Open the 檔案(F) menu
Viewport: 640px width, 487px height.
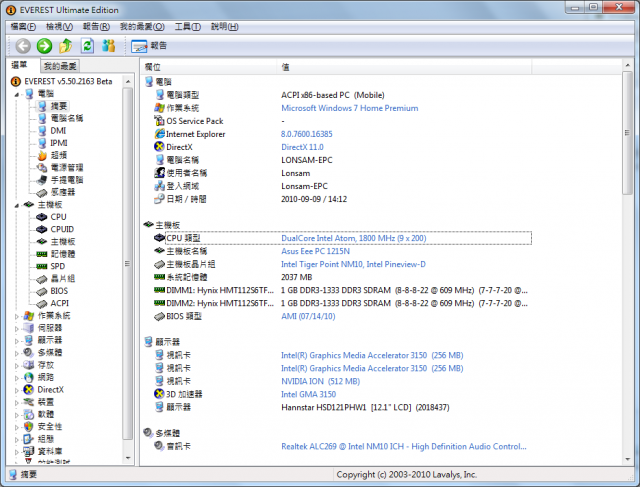[23, 27]
